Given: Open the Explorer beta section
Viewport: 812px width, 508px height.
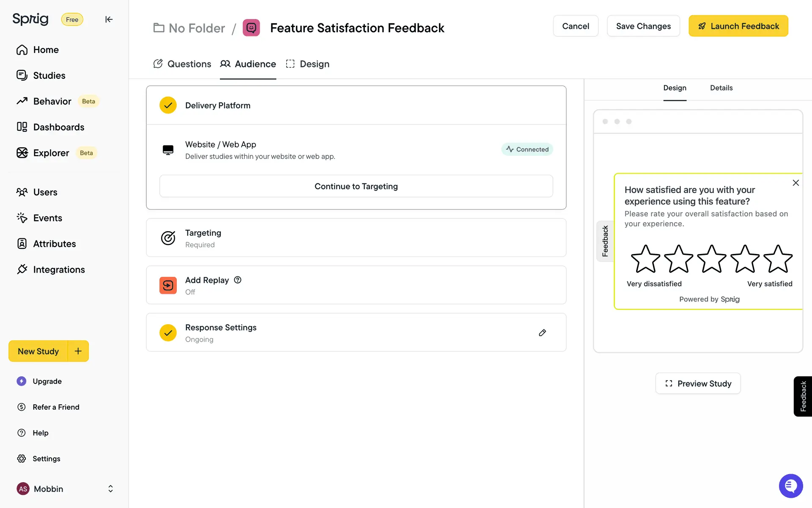Looking at the screenshot, I should (51, 153).
